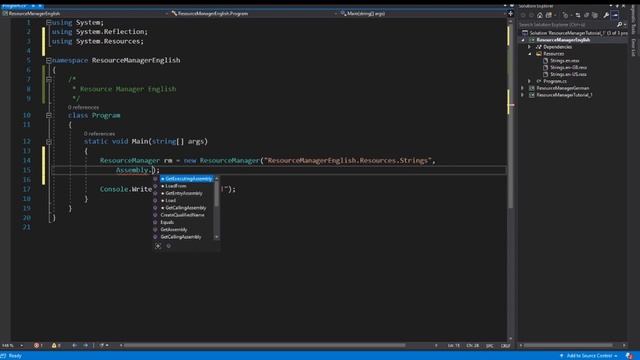Select Equals in IntelliSense list
The image size is (640, 360).
pos(167,222)
